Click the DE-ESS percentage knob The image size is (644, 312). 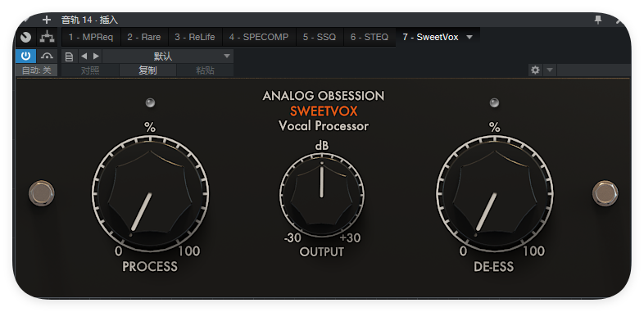pyautogui.click(x=495, y=193)
